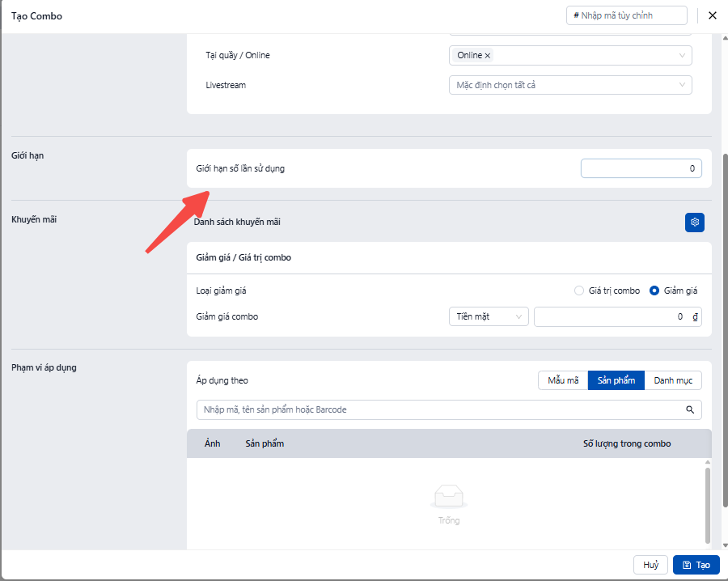
Task: Expand the Tại quầy / Online dropdown
Action: (x=681, y=56)
